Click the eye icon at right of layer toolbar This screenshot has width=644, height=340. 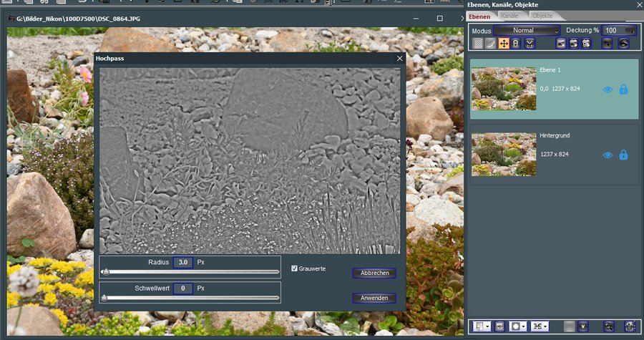point(623,44)
